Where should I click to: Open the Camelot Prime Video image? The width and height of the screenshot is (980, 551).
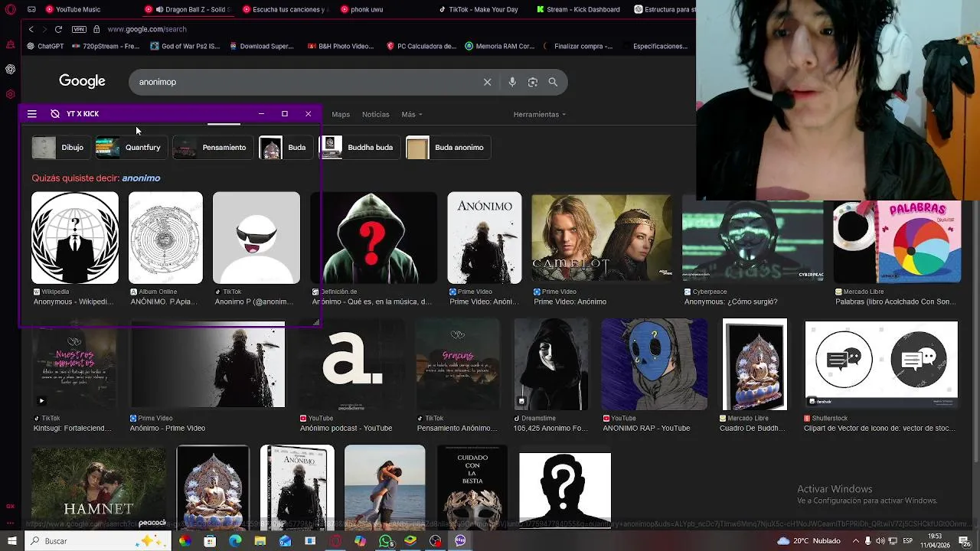tap(603, 238)
